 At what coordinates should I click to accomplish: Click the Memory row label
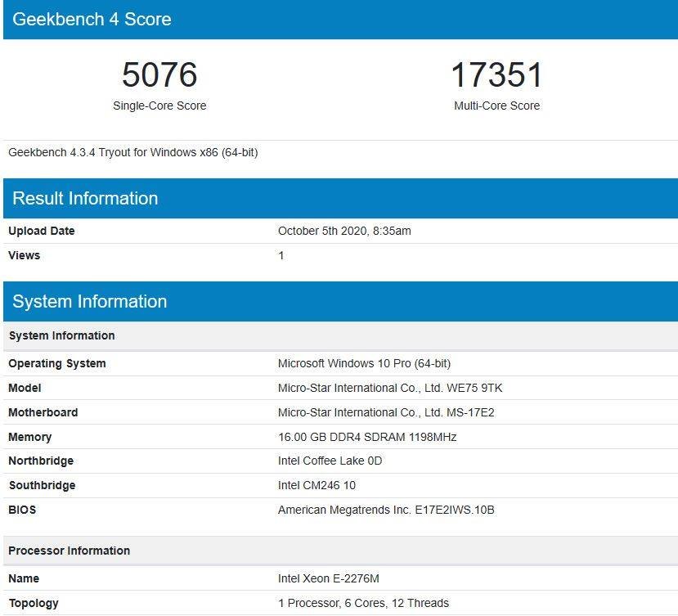29,437
